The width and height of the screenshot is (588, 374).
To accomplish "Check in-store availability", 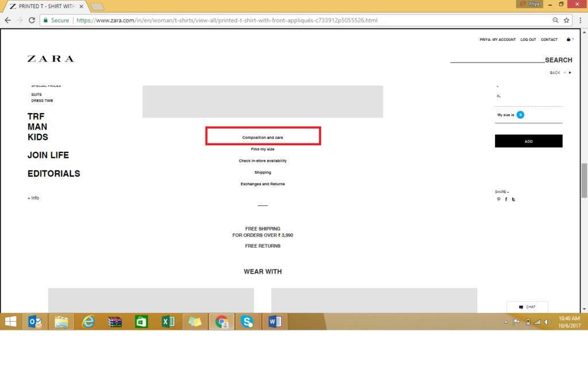I will coord(262,161).
